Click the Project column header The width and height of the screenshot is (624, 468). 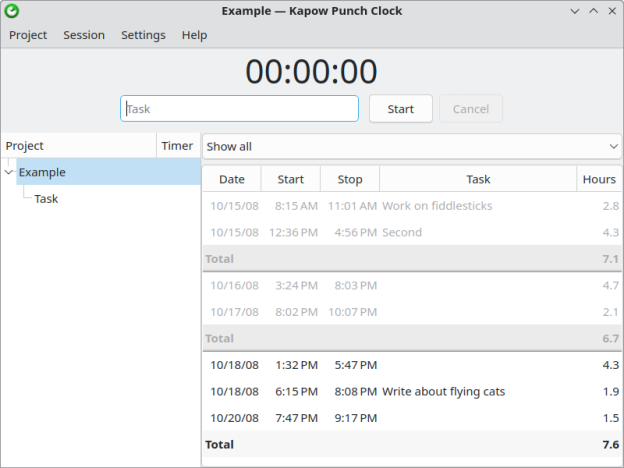(x=78, y=146)
